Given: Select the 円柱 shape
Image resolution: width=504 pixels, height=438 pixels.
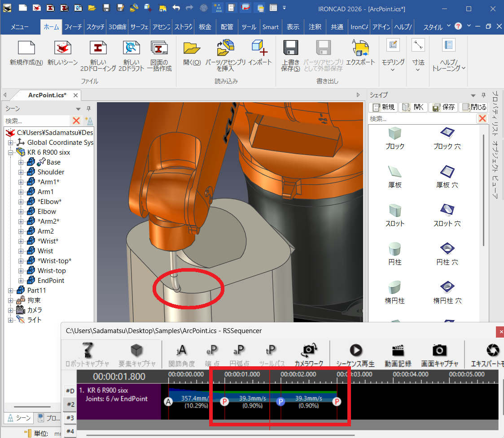Looking at the screenshot, I should 394,254.
